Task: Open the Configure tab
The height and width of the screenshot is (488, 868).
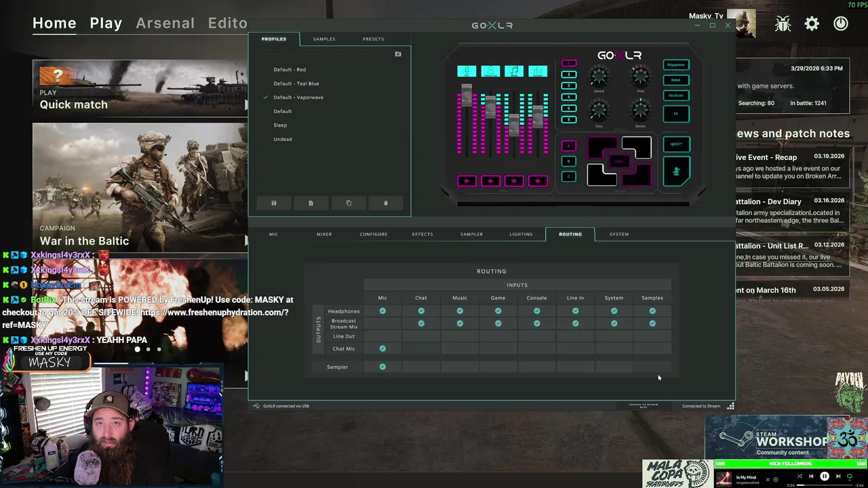Action: point(374,234)
